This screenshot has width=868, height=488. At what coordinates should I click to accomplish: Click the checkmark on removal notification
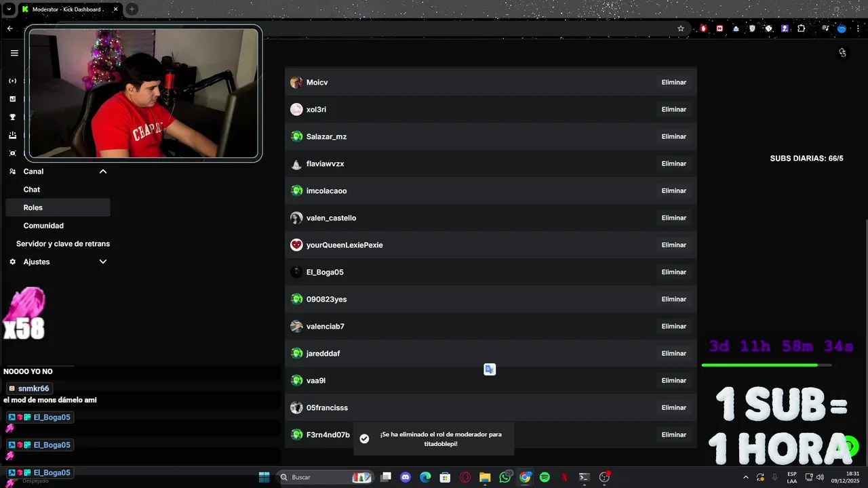[x=364, y=439]
